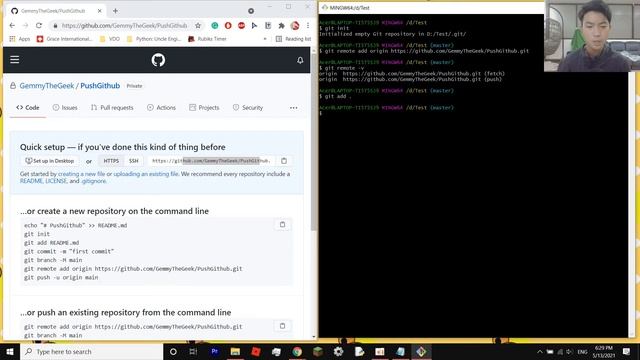Open the creating a new file link
The image size is (640, 360).
click(81, 174)
